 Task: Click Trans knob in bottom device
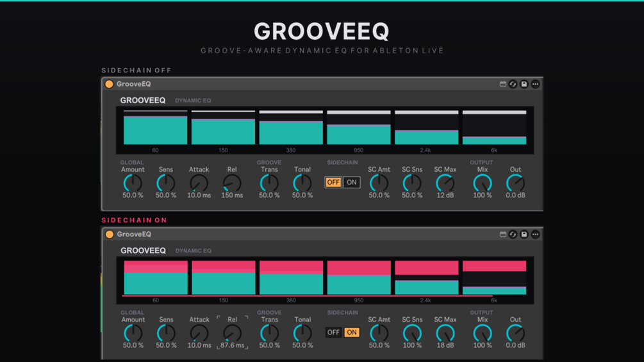(269, 333)
